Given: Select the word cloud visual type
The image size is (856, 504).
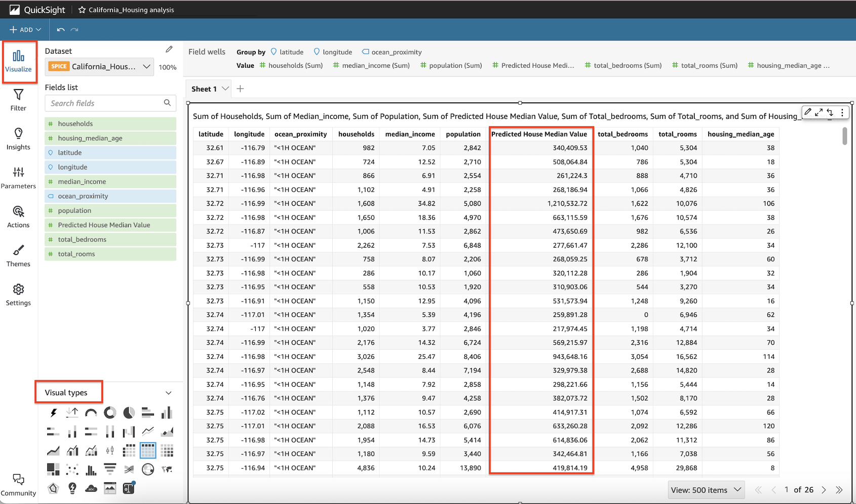Looking at the screenshot, I should (91, 488).
